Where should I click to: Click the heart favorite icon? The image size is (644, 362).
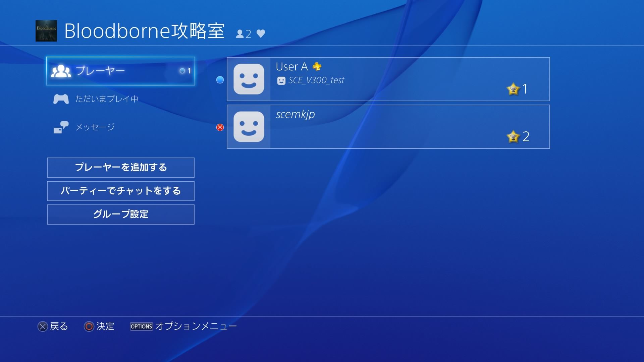(x=261, y=34)
